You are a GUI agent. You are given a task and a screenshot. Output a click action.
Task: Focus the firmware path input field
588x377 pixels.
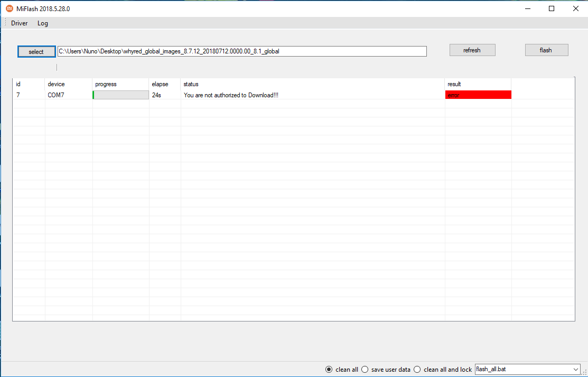[242, 51]
